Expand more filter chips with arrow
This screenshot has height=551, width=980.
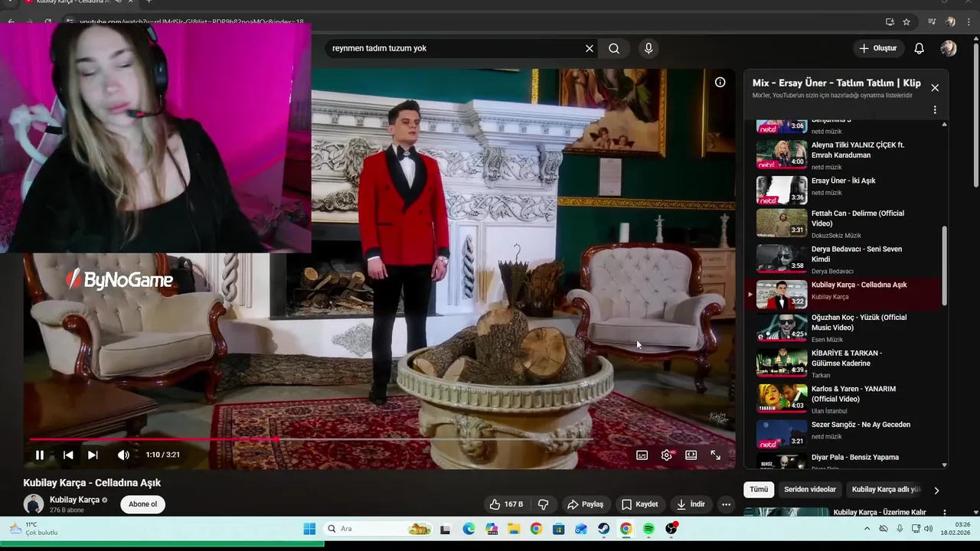click(936, 491)
